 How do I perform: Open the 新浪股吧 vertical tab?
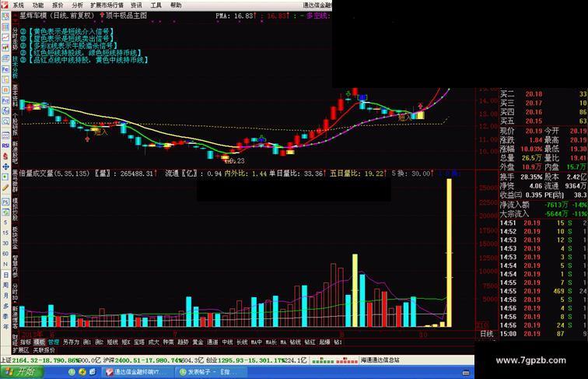coord(15,153)
